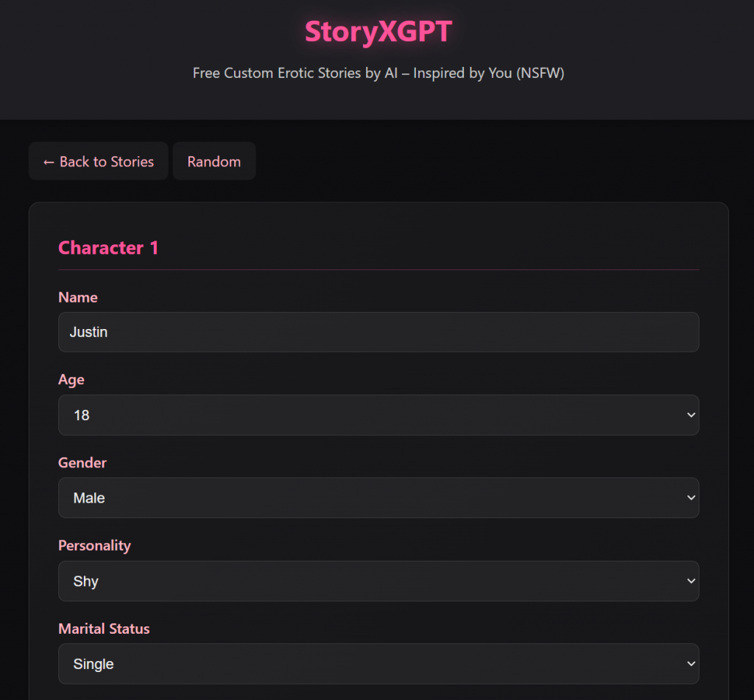Viewport: 754px width, 700px height.
Task: Click the Personality field label
Action: pyautogui.click(x=94, y=545)
